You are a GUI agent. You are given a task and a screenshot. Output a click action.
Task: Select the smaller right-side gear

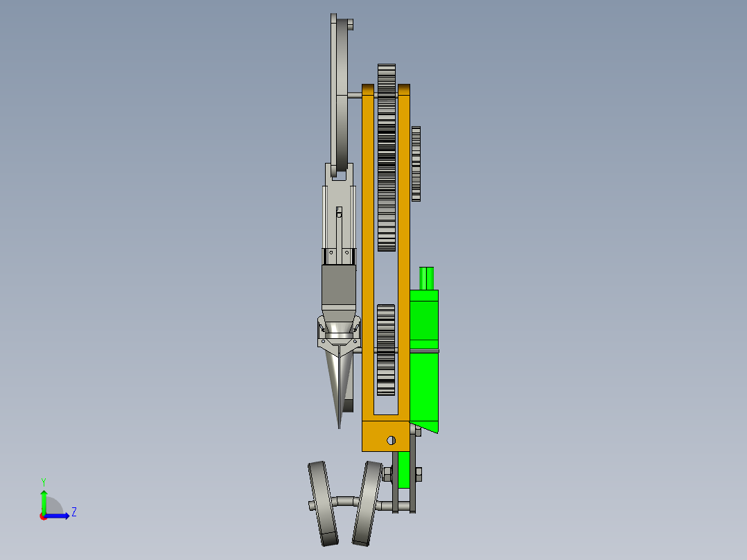click(416, 163)
